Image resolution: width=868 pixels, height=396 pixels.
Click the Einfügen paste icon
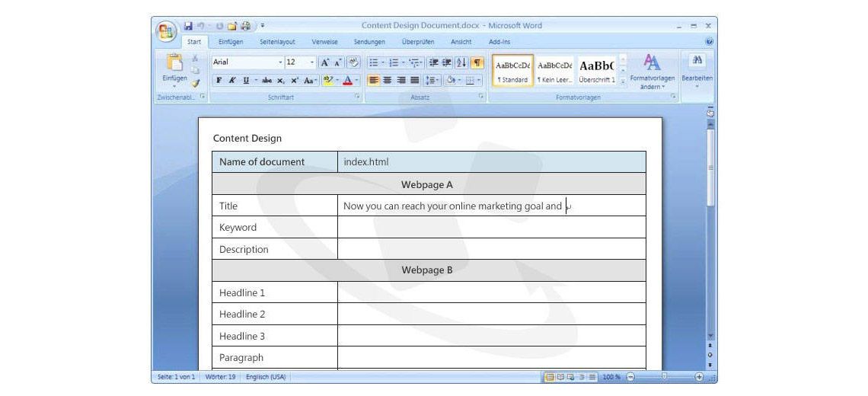click(174, 64)
